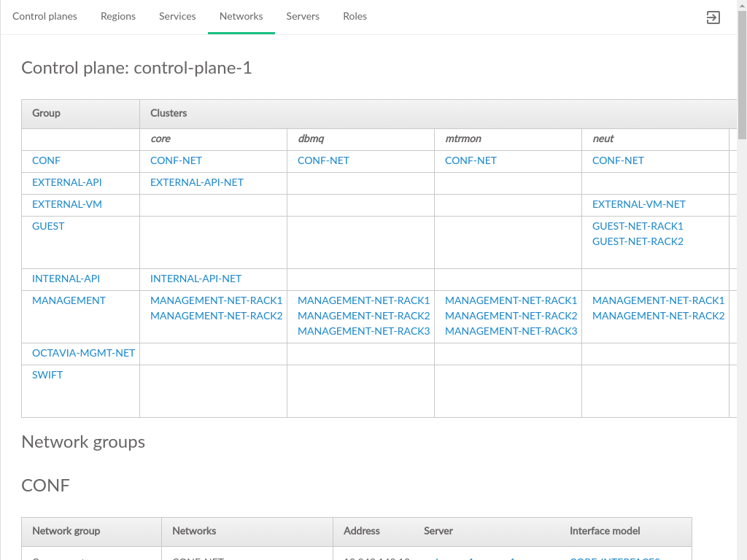Open GUEST-NET-RACK2 network link
The width and height of the screenshot is (747, 560).
(638, 241)
